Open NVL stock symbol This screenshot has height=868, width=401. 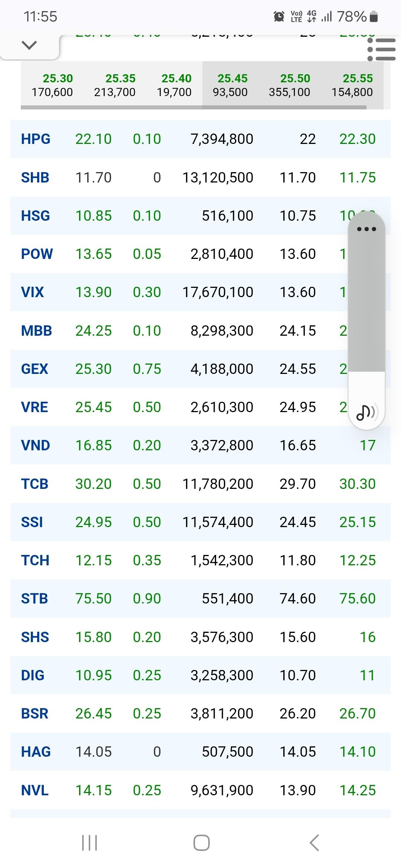[x=35, y=790]
